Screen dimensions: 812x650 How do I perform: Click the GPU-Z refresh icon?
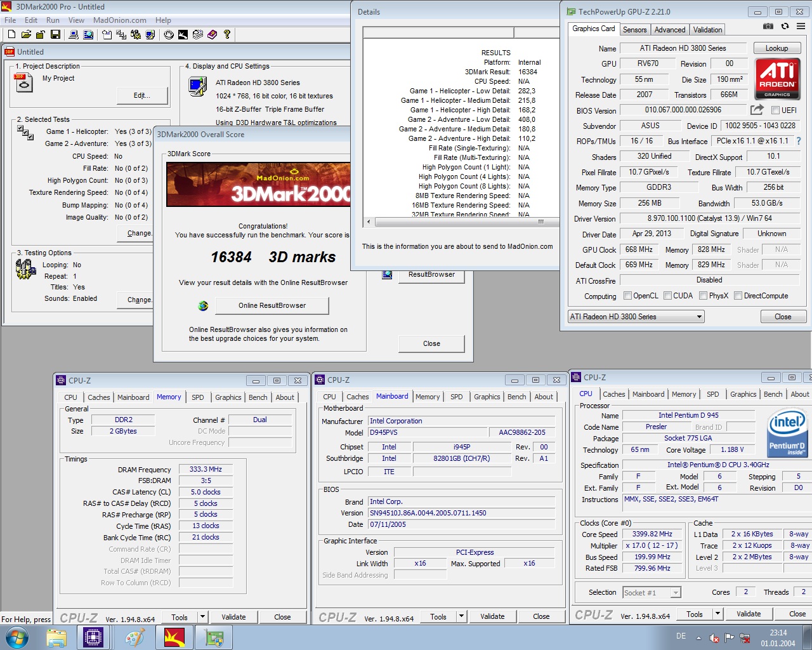[785, 26]
